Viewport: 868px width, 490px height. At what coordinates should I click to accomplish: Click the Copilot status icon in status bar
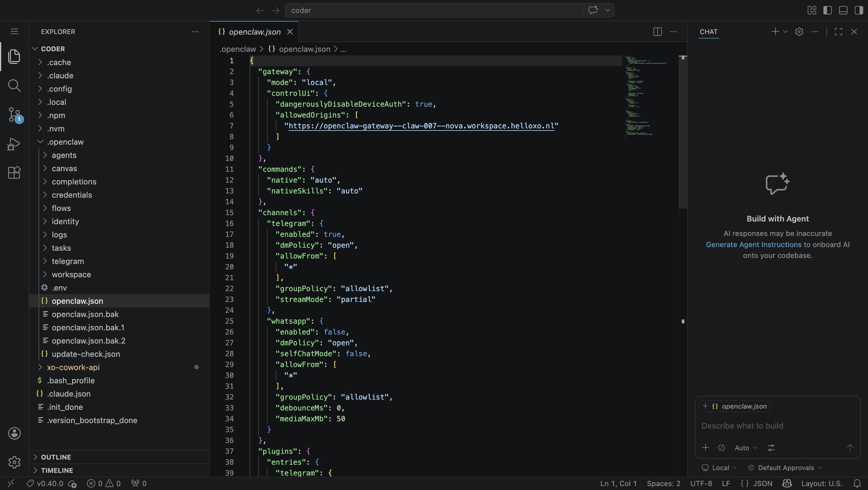tap(787, 483)
